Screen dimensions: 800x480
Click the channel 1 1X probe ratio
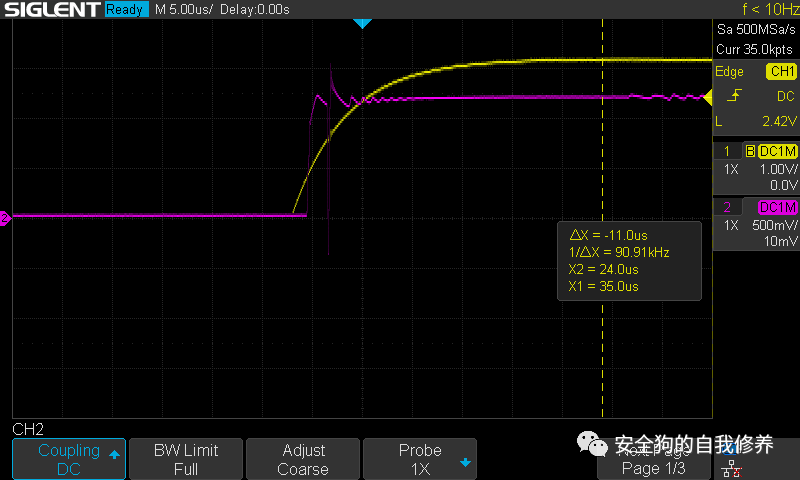coord(731,169)
